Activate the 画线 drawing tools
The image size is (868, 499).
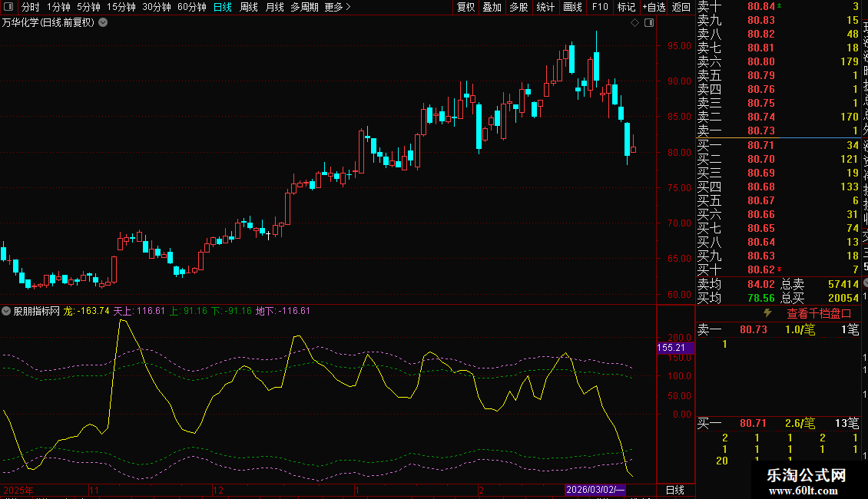tap(572, 7)
